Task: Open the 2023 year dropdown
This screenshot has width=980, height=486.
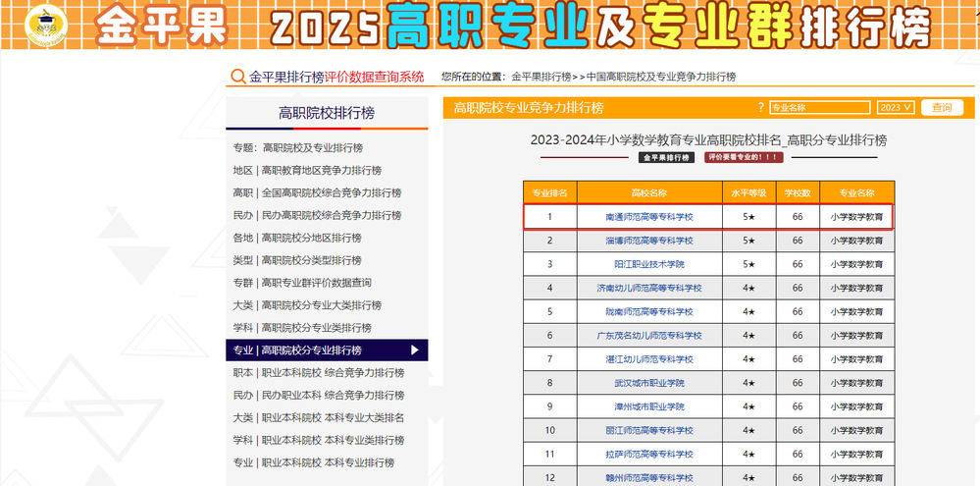Action: pyautogui.click(x=896, y=108)
